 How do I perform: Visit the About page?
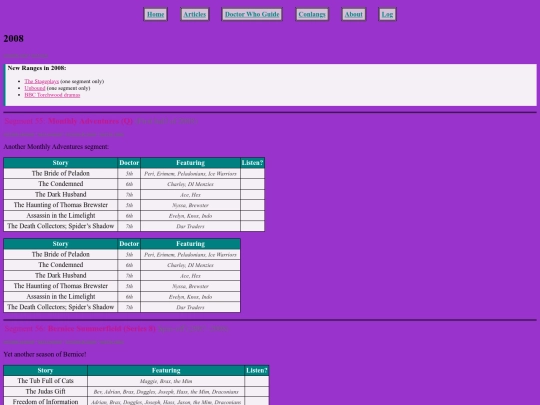[x=354, y=14]
